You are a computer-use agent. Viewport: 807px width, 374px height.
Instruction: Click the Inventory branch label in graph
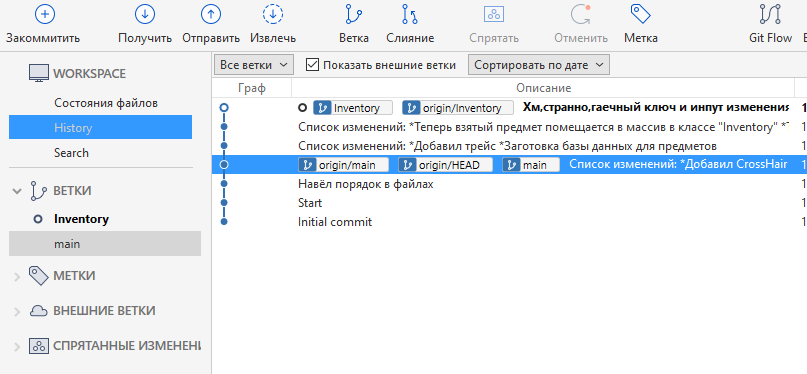point(353,108)
